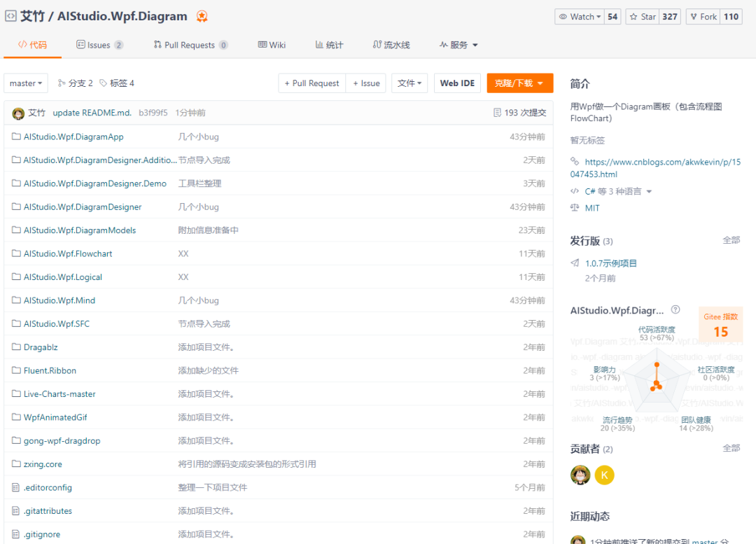756x544 pixels.
Task: Switch to the Pull Requests tab
Action: coord(190,45)
